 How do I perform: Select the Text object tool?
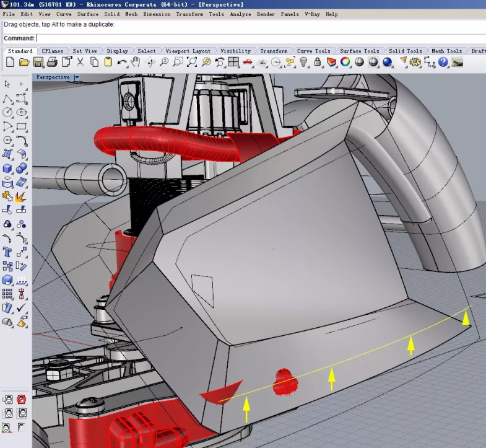[7, 252]
